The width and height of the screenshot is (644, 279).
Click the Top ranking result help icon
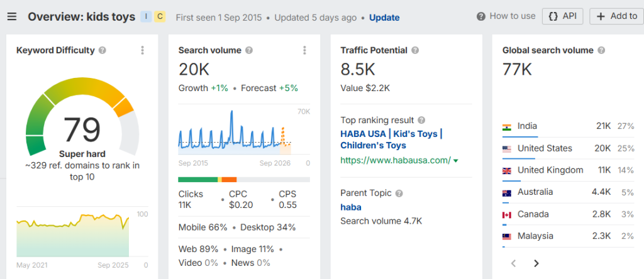click(421, 120)
